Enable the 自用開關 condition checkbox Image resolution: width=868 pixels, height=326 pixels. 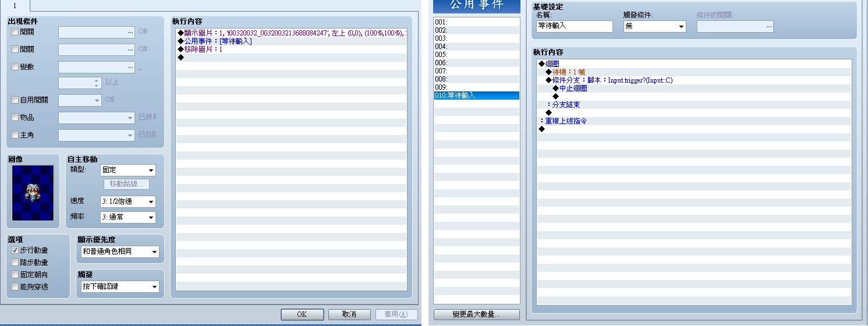[x=15, y=100]
